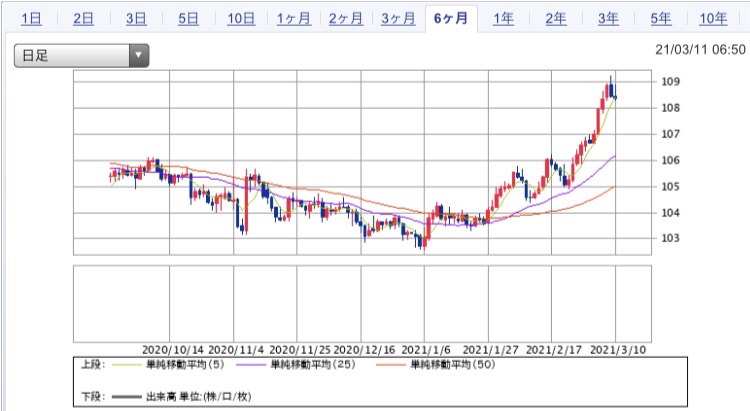Switch to the 1年 period tab
The image size is (750, 411).
click(503, 19)
